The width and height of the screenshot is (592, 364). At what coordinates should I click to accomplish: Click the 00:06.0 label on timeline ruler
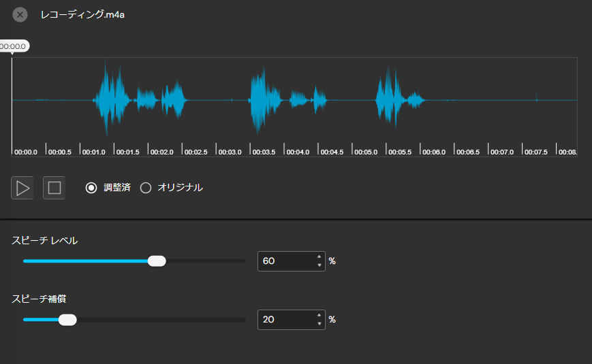click(434, 152)
